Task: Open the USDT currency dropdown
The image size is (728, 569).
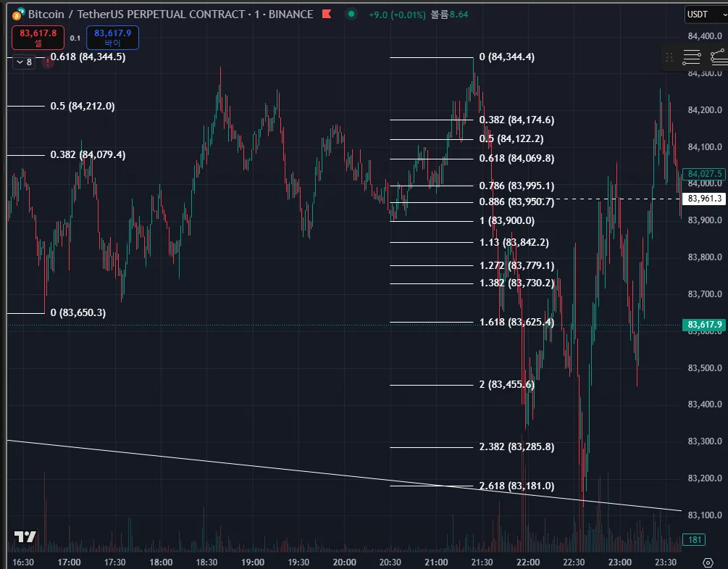Action: click(x=706, y=14)
